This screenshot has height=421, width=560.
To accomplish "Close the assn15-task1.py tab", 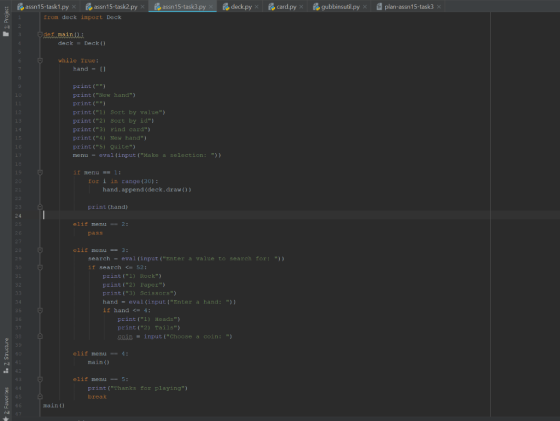I will click(x=74, y=7).
